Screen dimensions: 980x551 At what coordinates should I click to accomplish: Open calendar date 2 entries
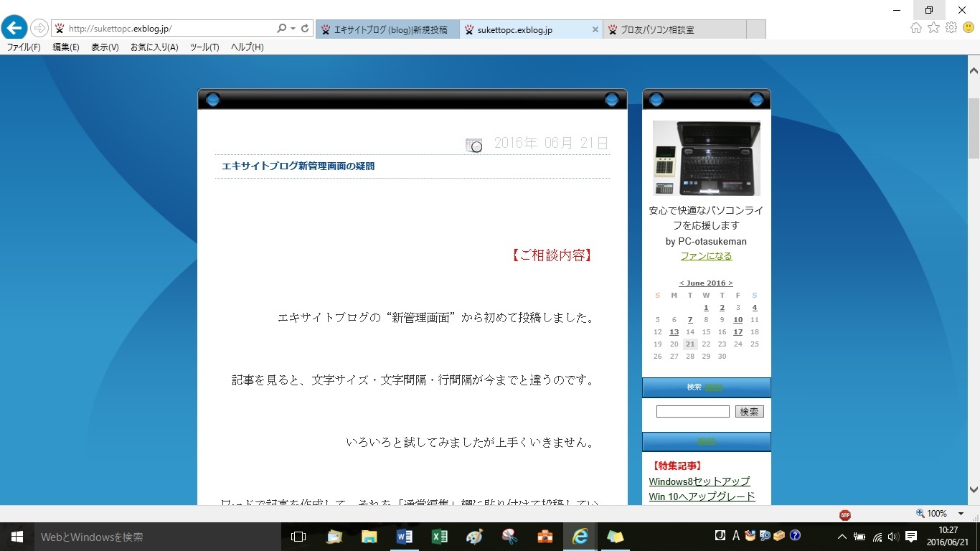coord(722,308)
